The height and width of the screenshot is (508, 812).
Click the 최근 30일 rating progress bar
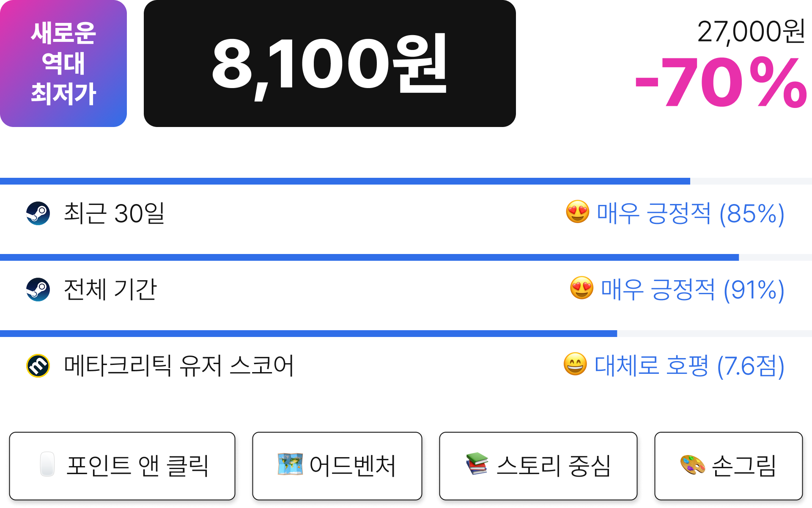(406, 181)
